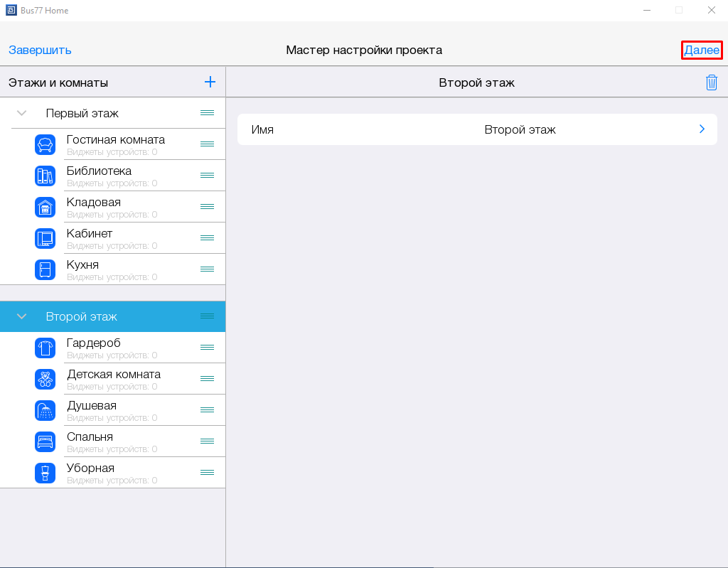The width and height of the screenshot is (728, 568).
Task: Click Завершить to finish setup
Action: point(40,50)
